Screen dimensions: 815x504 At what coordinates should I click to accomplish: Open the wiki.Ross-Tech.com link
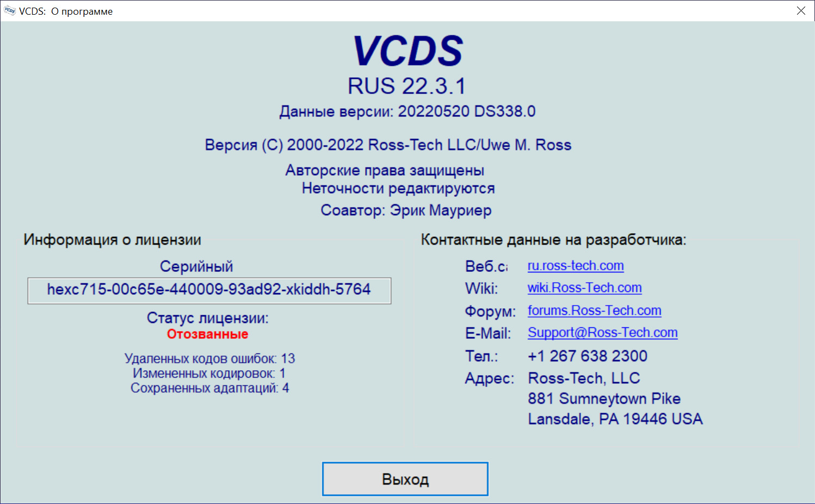pyautogui.click(x=584, y=288)
